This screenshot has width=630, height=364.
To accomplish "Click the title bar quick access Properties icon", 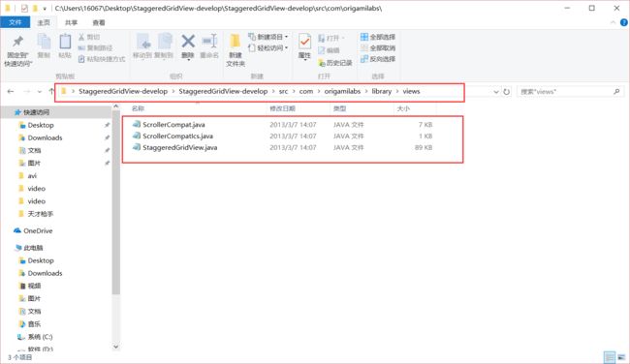I will (x=24, y=8).
